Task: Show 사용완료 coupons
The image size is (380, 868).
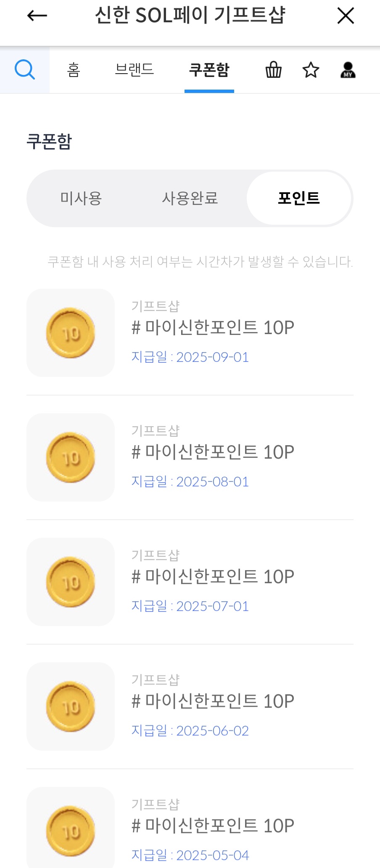Action: pos(190,198)
